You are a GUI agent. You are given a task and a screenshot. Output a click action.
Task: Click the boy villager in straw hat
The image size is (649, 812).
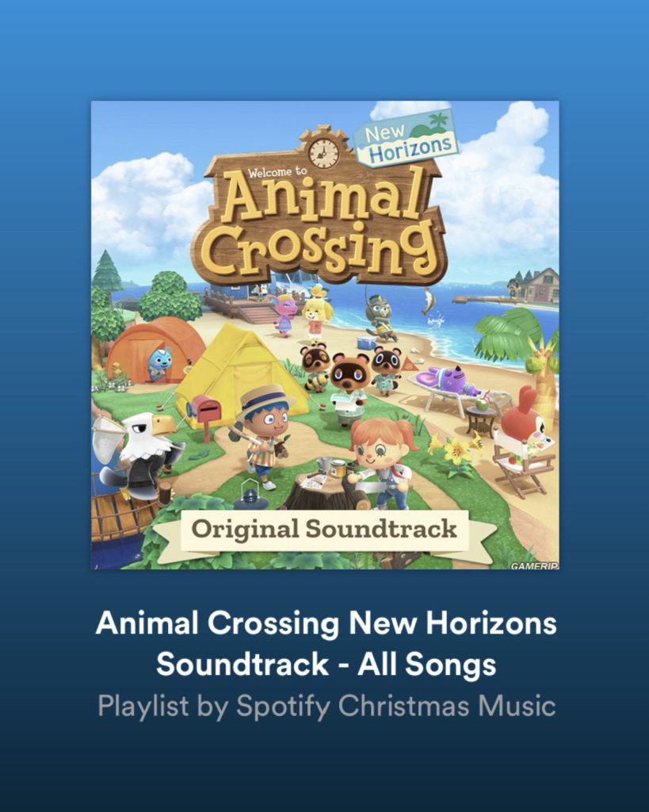click(263, 435)
